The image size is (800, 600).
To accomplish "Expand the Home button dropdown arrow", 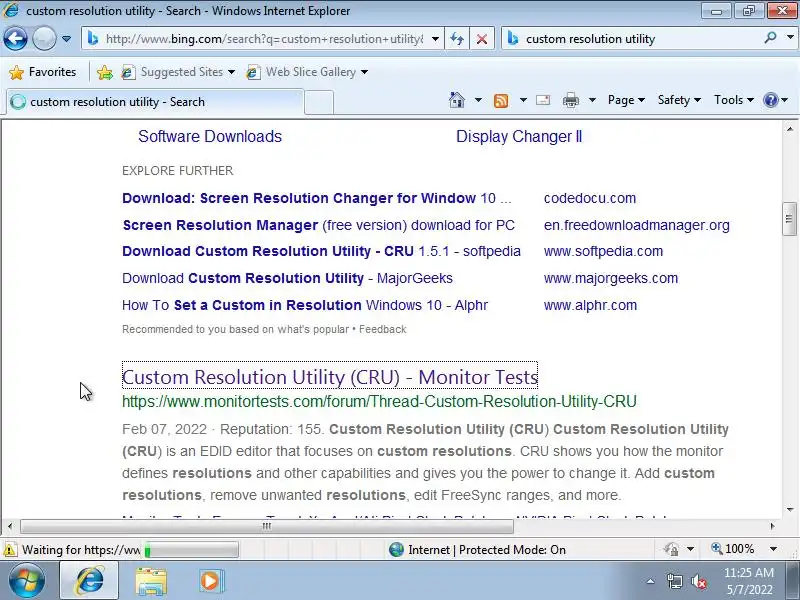I will coord(478,100).
